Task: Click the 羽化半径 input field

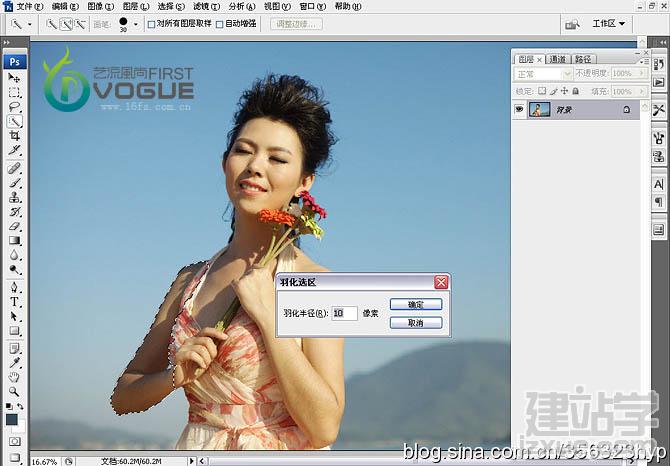Action: [x=344, y=314]
